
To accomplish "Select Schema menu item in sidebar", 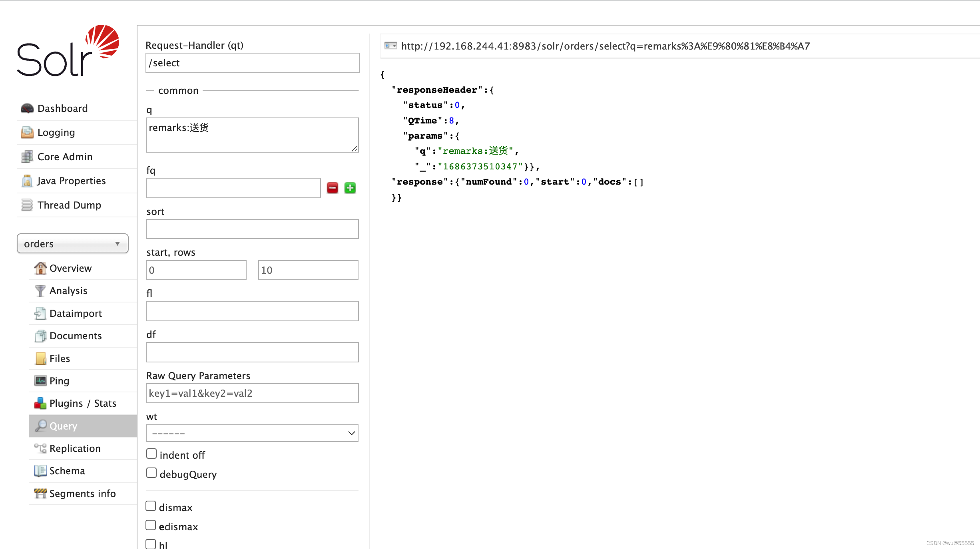I will click(x=67, y=470).
